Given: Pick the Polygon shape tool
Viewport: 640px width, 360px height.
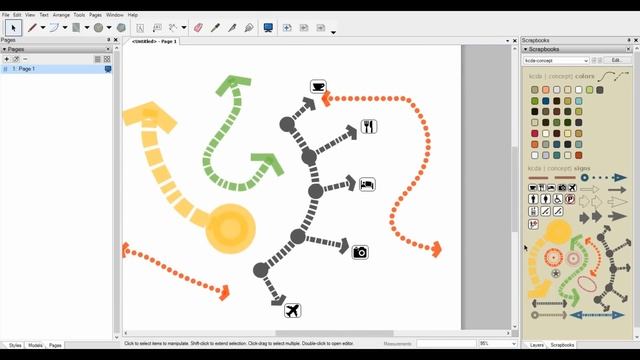Looking at the screenshot, I should click(121, 28).
